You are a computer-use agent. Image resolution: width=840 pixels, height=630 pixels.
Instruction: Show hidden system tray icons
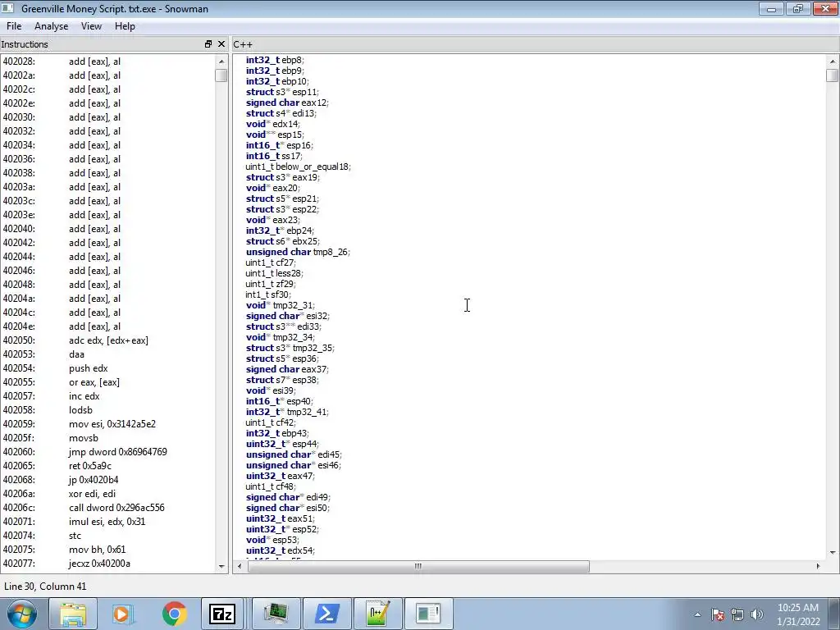pos(697,614)
